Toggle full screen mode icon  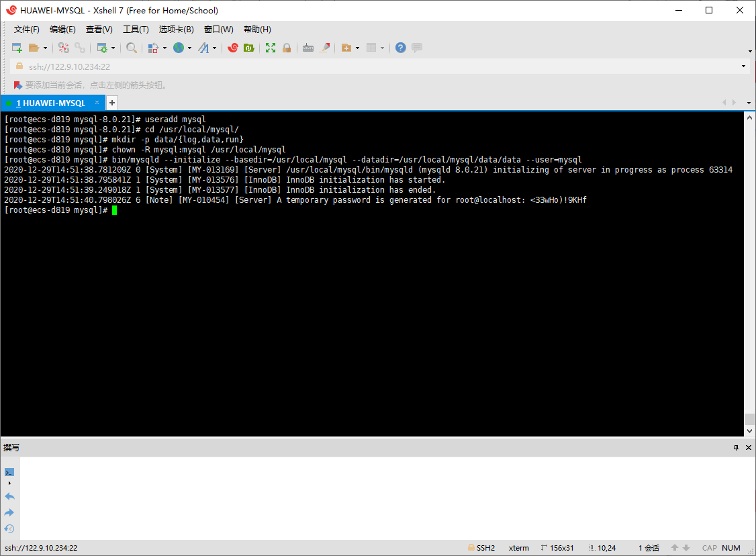pyautogui.click(x=271, y=48)
